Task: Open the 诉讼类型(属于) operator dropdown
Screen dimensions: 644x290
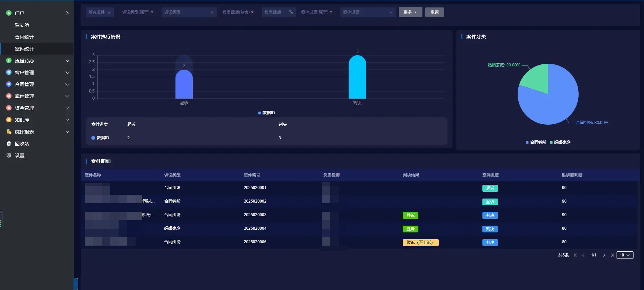Action: 138,12
